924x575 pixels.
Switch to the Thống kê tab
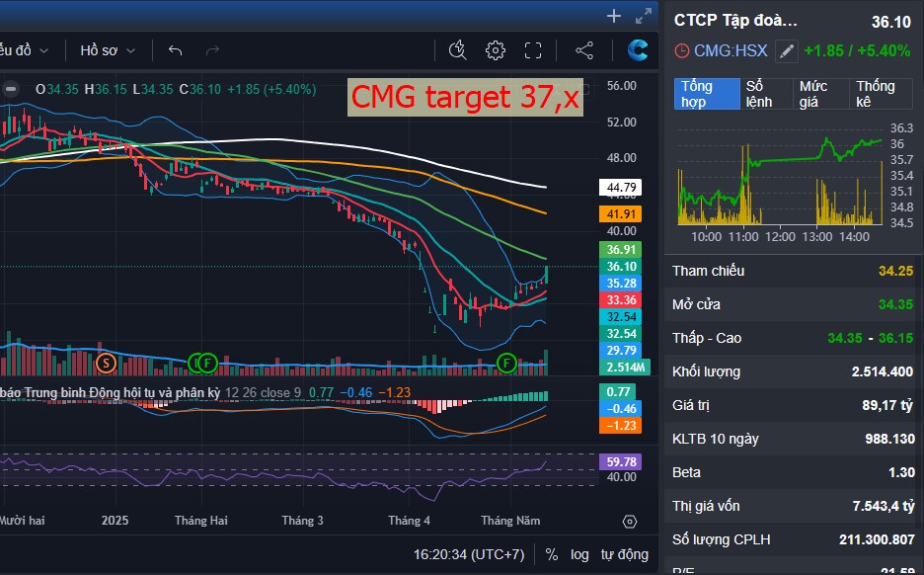pyautogui.click(x=881, y=94)
